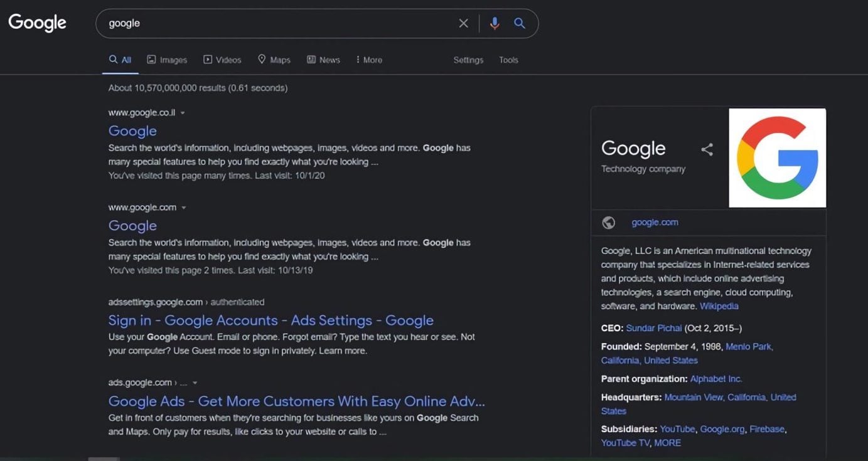Switch to the Images tab
868x461 pixels.
[167, 60]
